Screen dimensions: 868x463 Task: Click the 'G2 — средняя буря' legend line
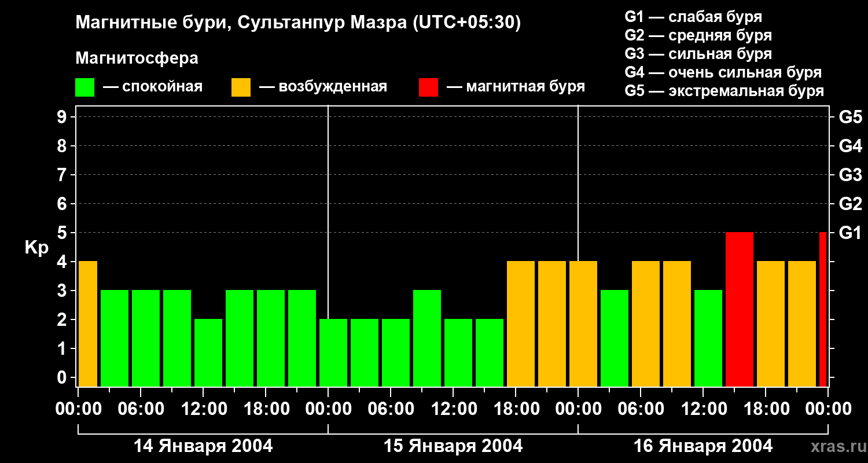(x=698, y=35)
